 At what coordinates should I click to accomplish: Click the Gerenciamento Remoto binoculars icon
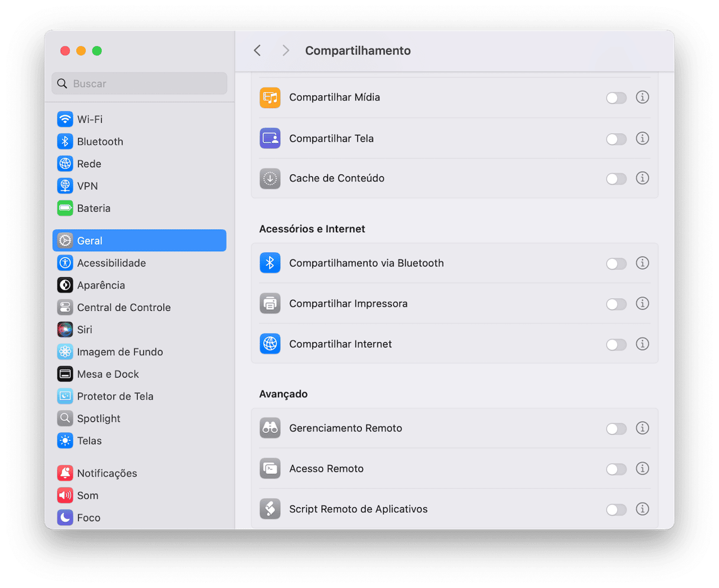[x=270, y=428]
